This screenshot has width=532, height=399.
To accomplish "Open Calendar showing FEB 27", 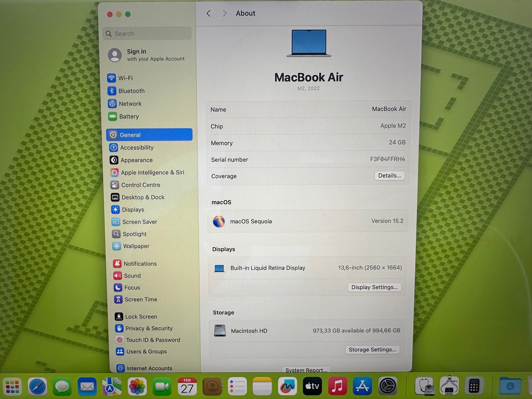I will tap(187, 387).
